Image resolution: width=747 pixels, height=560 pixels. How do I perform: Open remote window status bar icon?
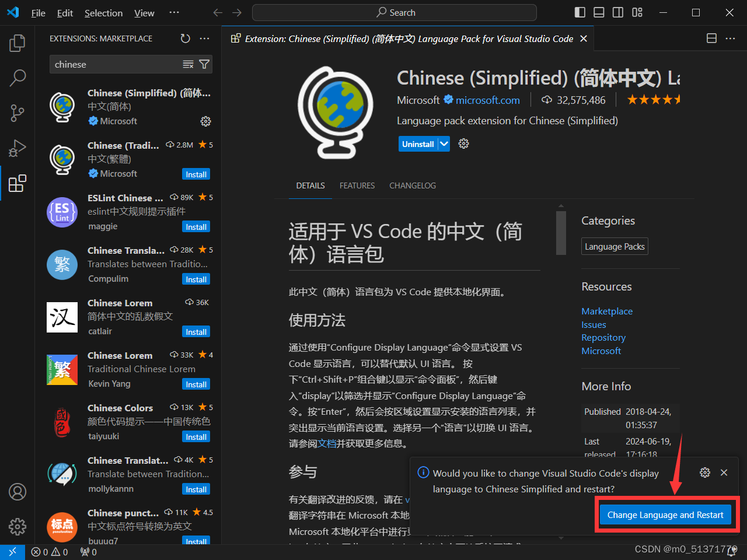point(12,552)
